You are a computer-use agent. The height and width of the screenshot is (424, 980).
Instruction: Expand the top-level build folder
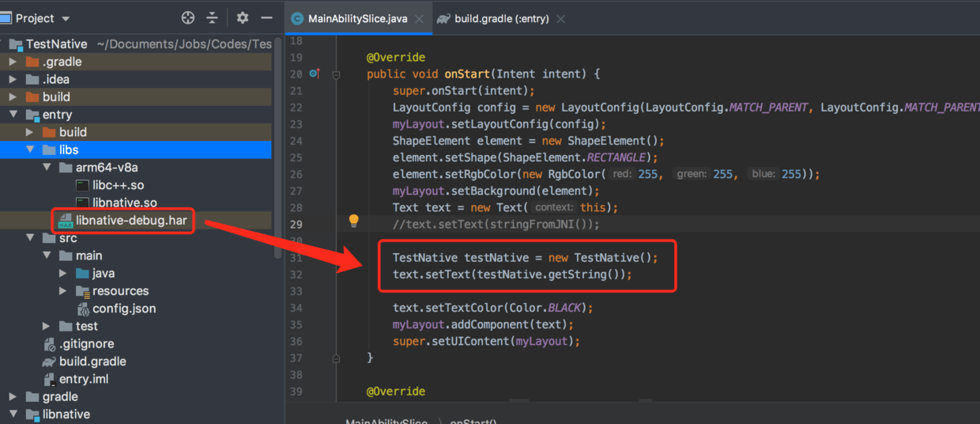pos(13,97)
